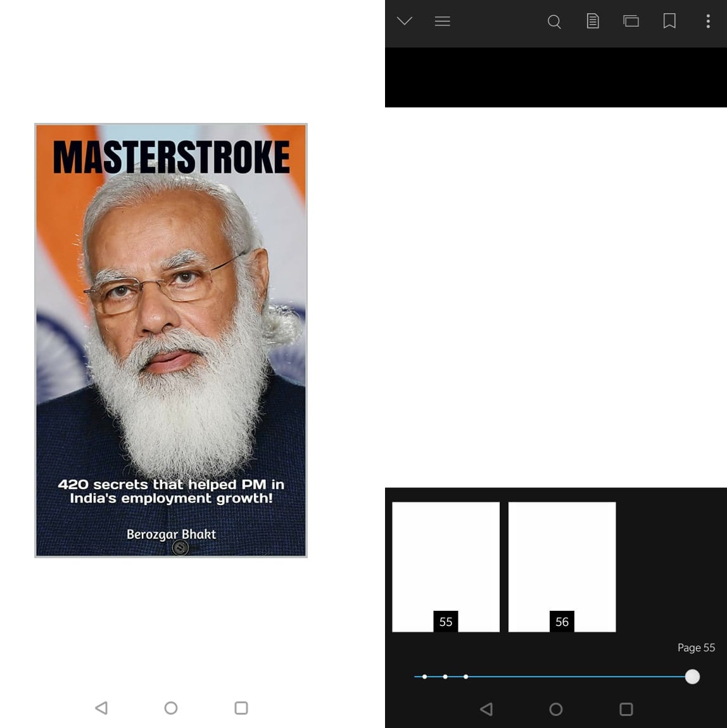Open the Masterstroke book cover image
727x728 pixels.
coord(171,340)
